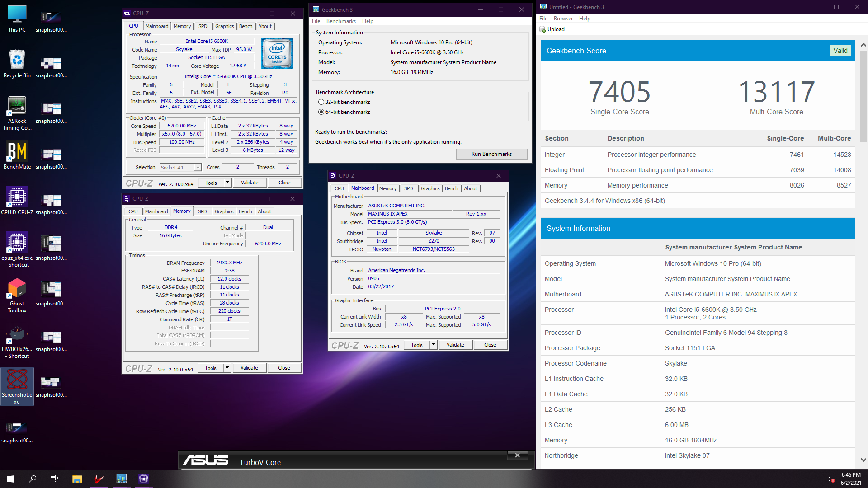868x488 pixels.
Task: Click the 7405 Single-Core Score value
Action: coord(619,92)
